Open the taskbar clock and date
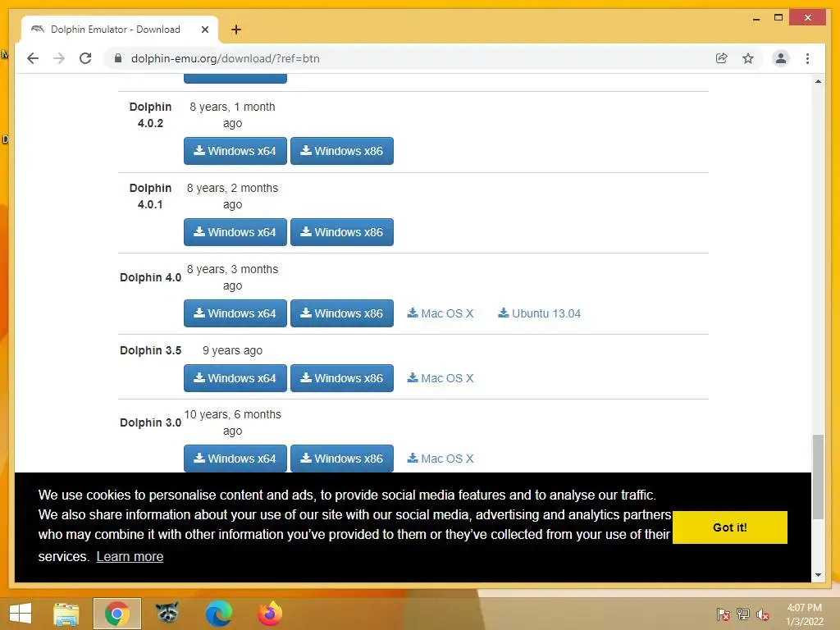The height and width of the screenshot is (630, 840). point(804,614)
